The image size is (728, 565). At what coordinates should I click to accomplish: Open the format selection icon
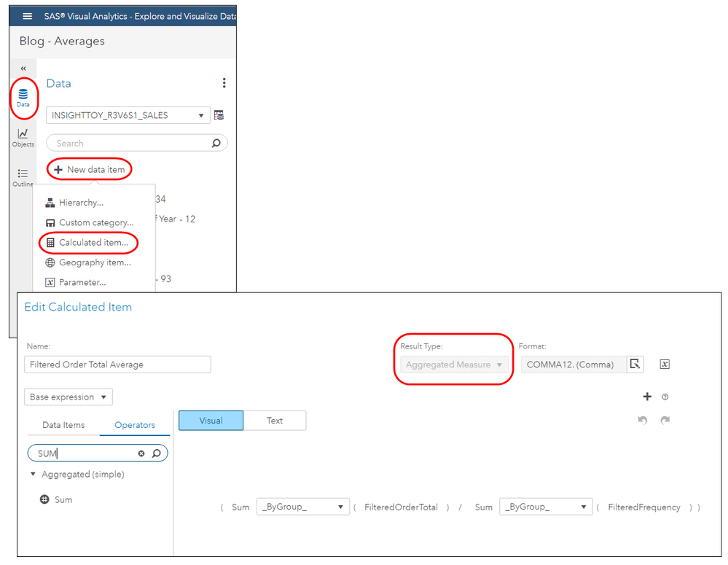[x=635, y=365]
